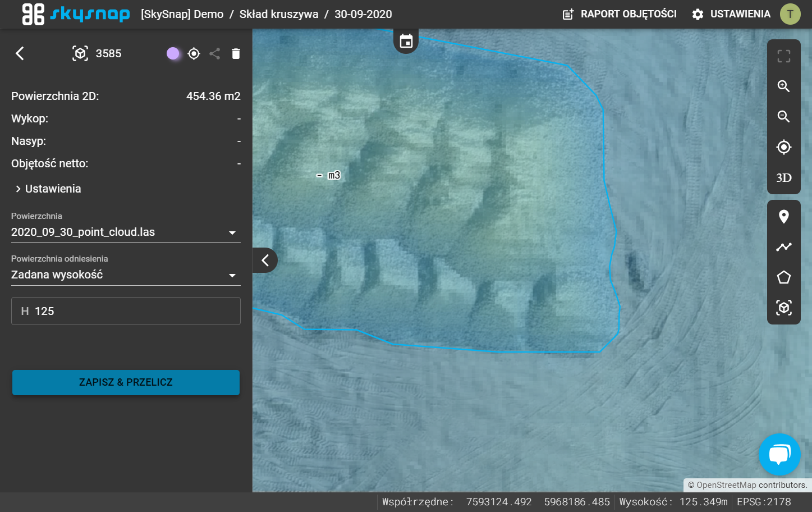Screen dimensions: 812x512
Task: Click ZAPISZ & PRZELICZ button
Action: (126, 382)
